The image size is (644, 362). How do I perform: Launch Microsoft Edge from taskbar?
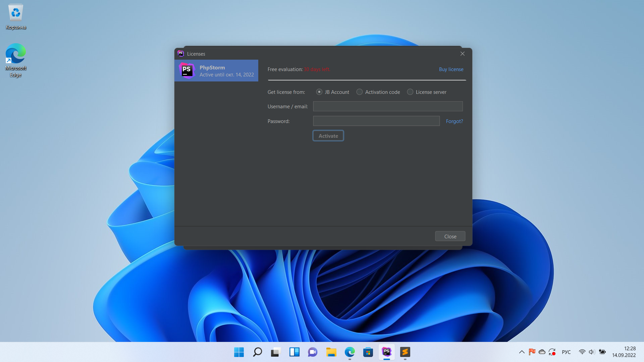coord(350,352)
